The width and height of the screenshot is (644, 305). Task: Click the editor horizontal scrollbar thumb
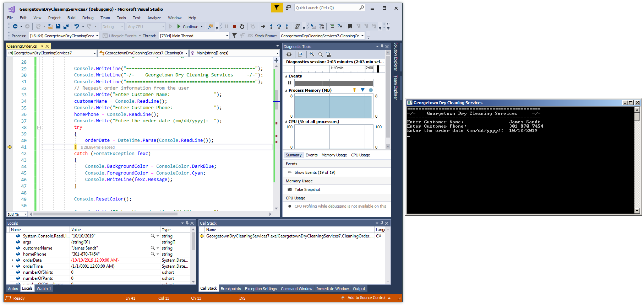pos(105,214)
